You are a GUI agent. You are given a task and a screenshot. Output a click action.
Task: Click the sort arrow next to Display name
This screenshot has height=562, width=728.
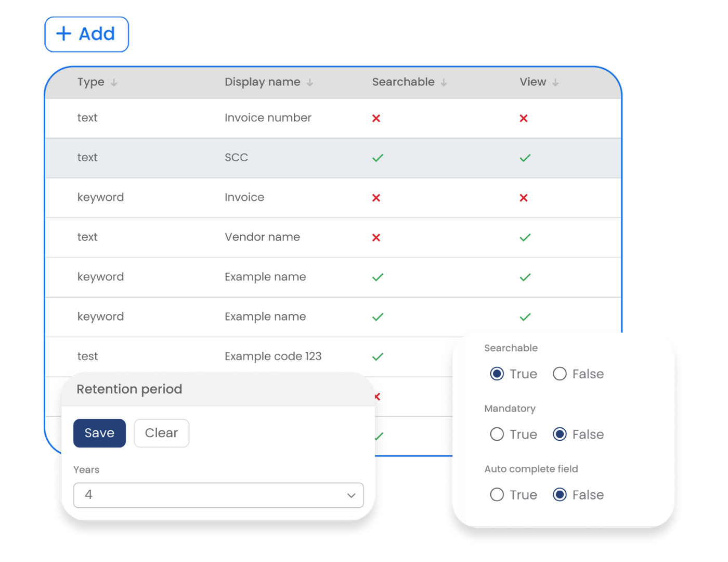[x=310, y=82]
